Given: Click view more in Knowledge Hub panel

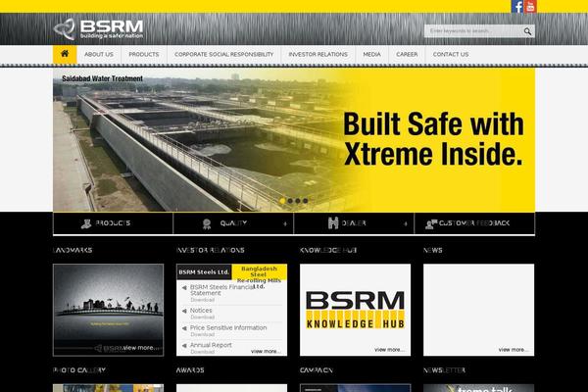Looking at the screenshot, I should coord(389,350).
